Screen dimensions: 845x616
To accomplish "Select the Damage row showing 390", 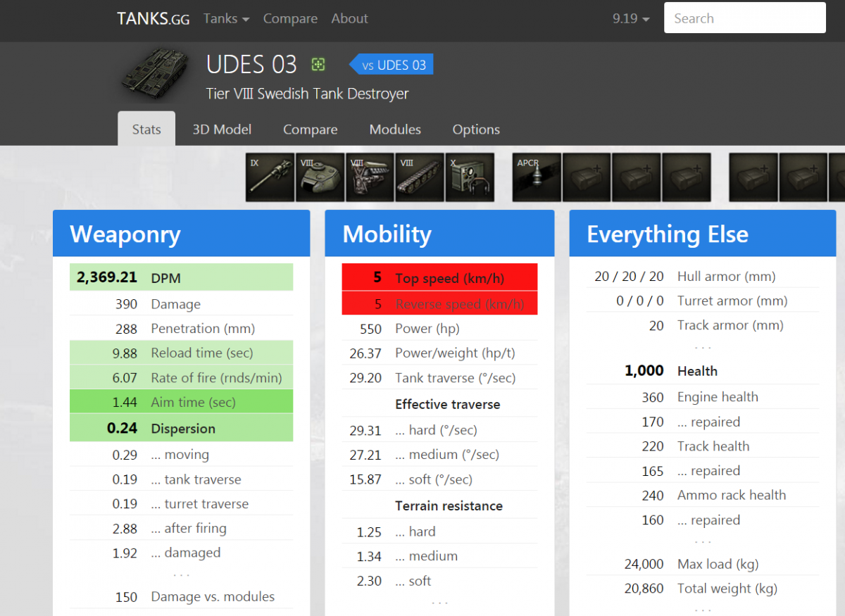I will click(x=182, y=304).
